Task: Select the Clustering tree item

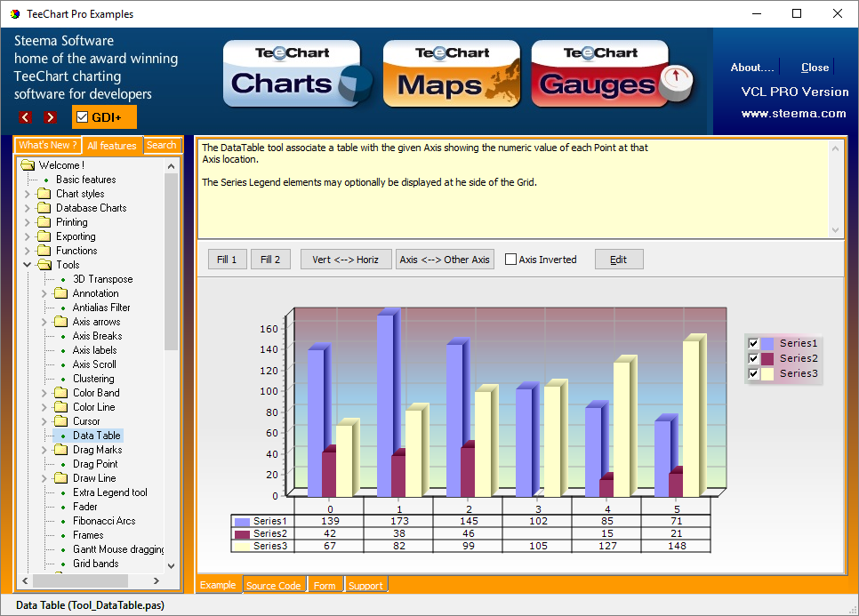Action: click(93, 379)
